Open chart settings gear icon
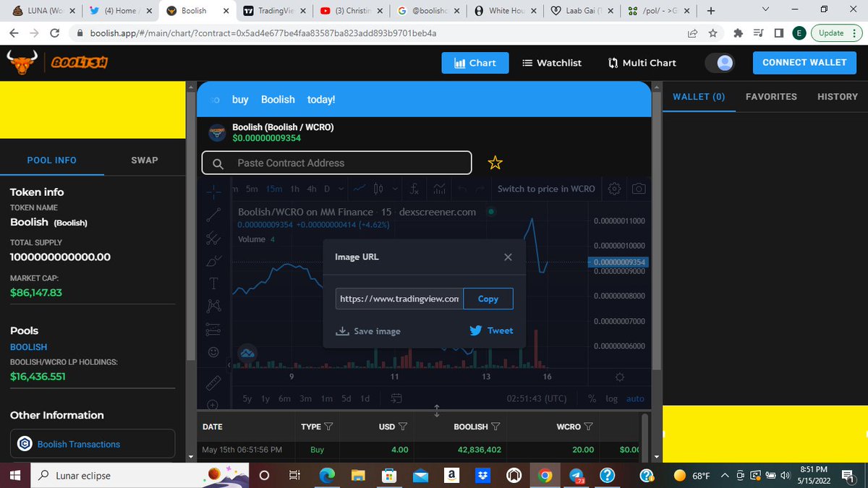 tap(614, 189)
